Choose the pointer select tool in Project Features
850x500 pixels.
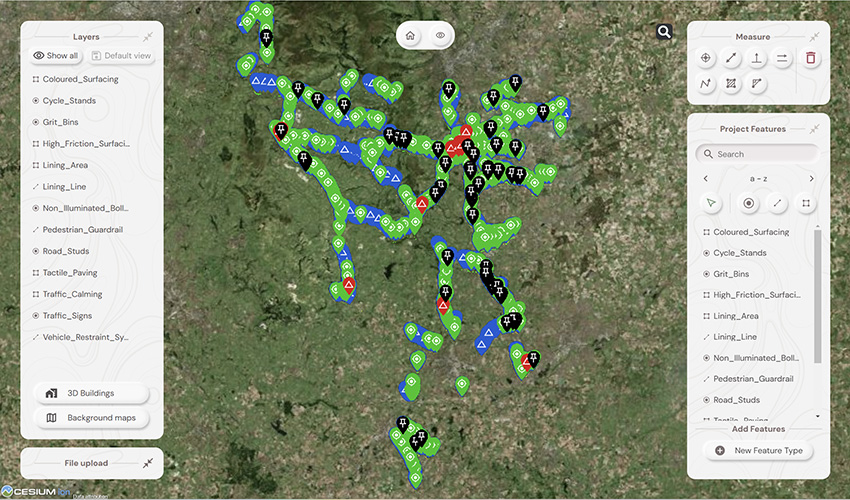point(711,203)
